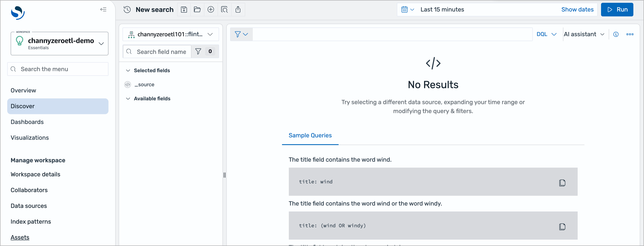
Task: Open the DQL language dropdown
Action: tap(546, 34)
